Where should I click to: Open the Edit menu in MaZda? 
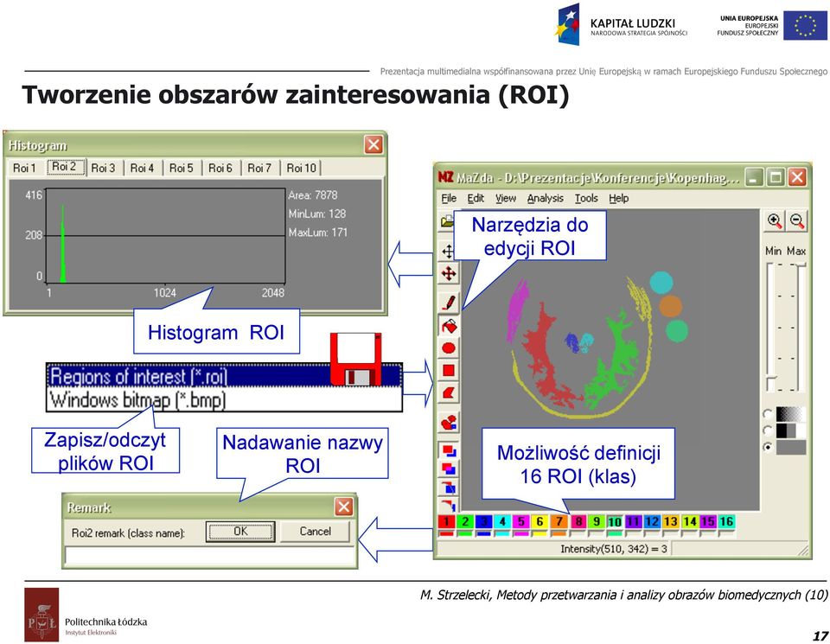click(x=476, y=199)
